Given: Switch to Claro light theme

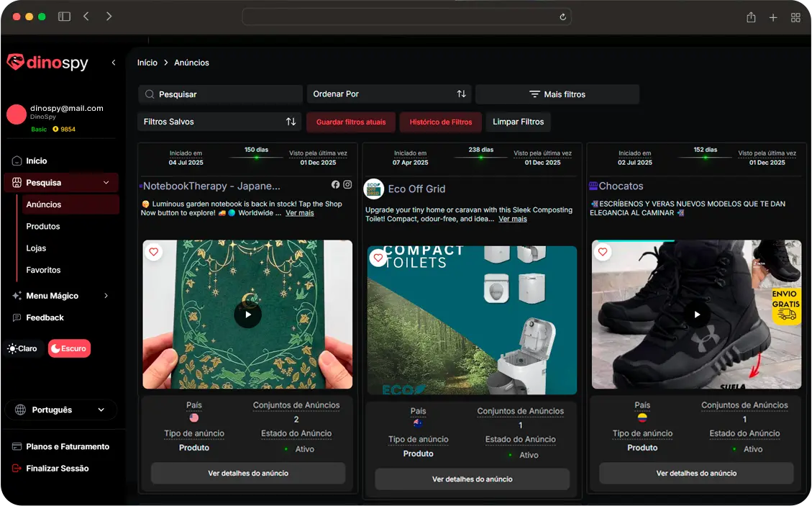Looking at the screenshot, I should [22, 348].
